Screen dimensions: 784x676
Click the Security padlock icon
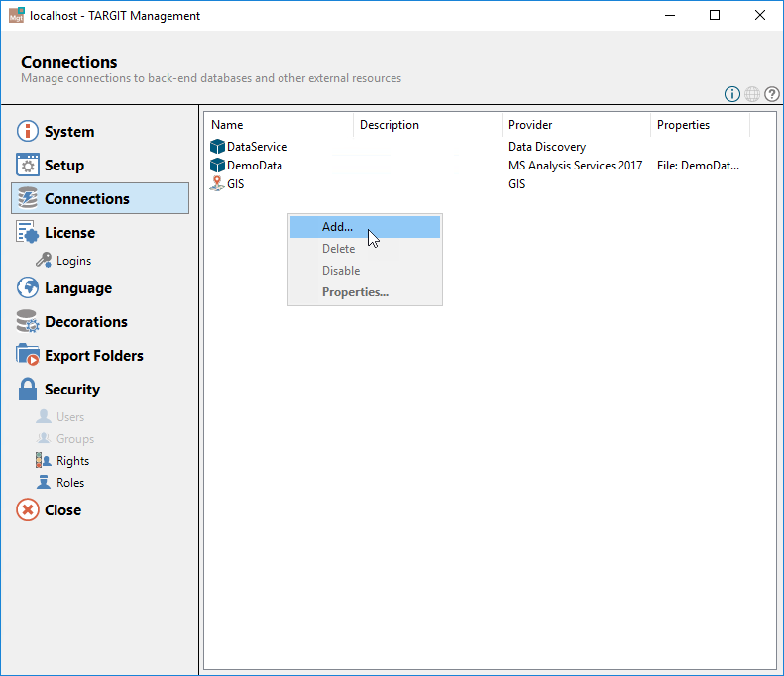(x=28, y=390)
